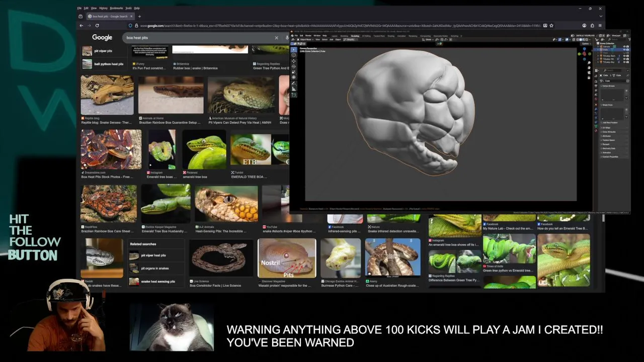
Task: Open the Material properties tab icon
Action: click(596, 130)
